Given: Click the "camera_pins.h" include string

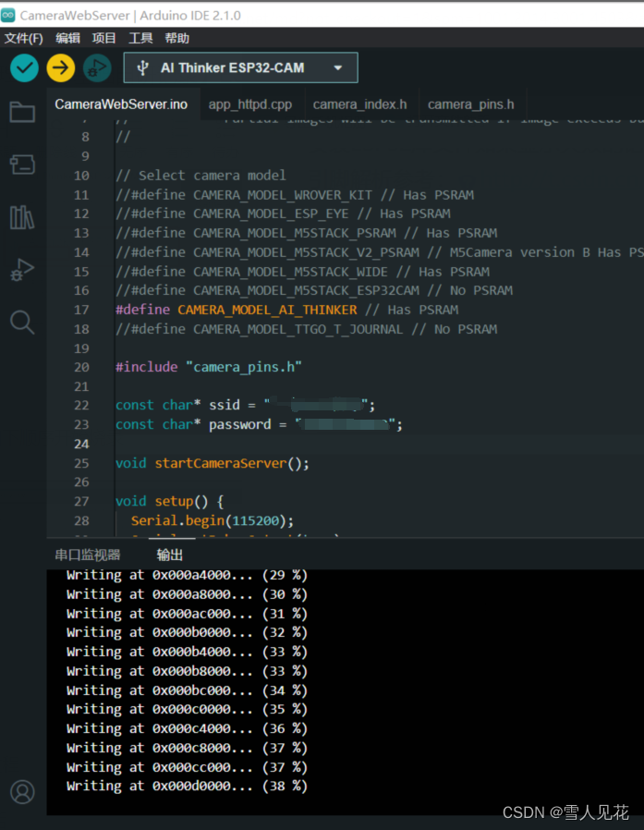Looking at the screenshot, I should 244,367.
